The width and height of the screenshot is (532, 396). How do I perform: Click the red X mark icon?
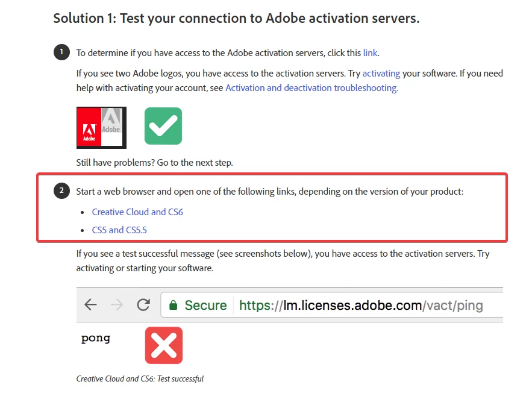[164, 346]
